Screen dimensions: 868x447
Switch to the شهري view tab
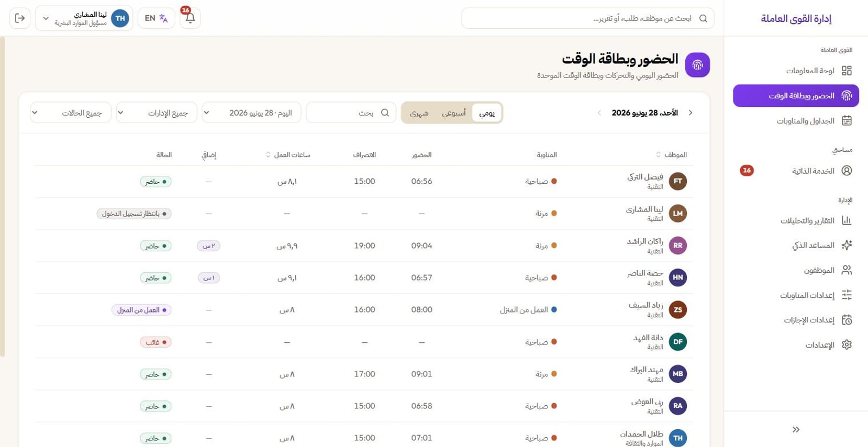pyautogui.click(x=419, y=113)
